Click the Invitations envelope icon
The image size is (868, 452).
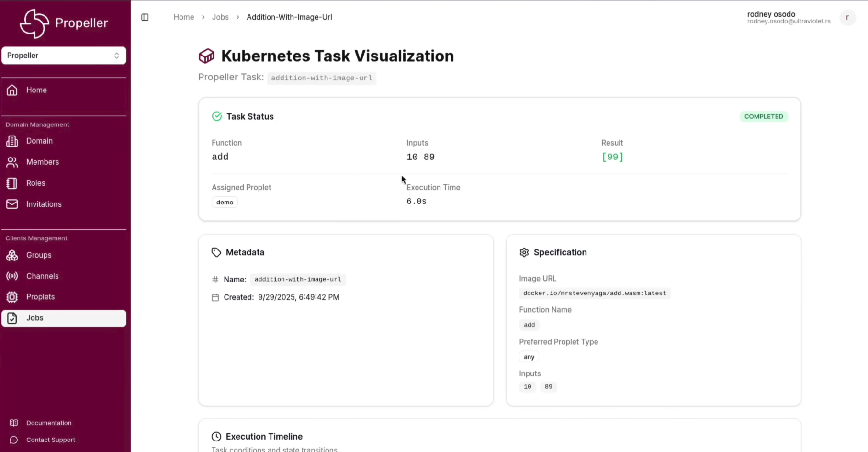point(12,204)
